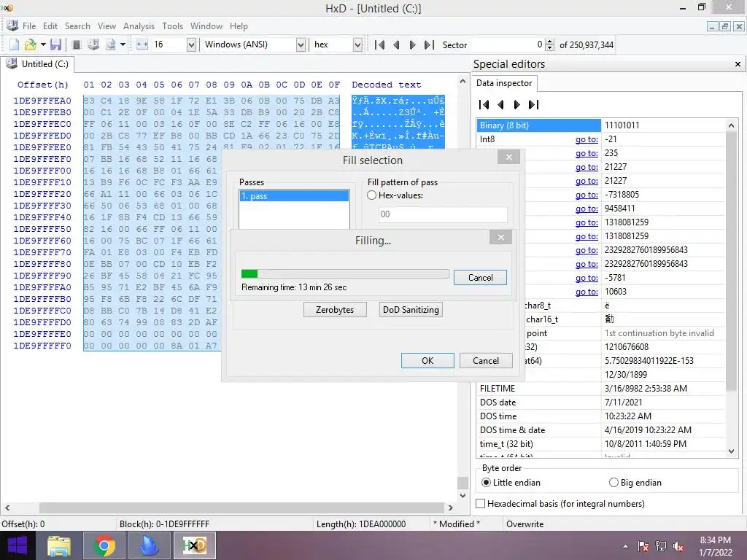Close the Fill selection dialog

(508, 157)
